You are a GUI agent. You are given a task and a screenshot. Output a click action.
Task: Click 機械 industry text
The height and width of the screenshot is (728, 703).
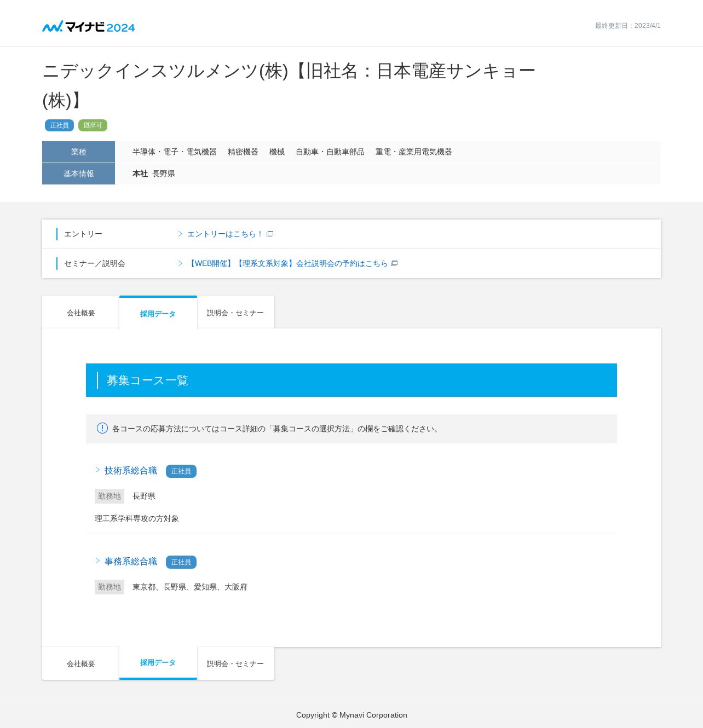click(x=277, y=152)
